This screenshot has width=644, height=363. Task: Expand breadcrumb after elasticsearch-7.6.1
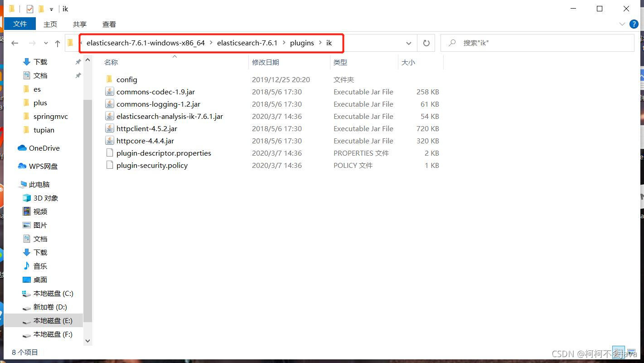tap(284, 43)
